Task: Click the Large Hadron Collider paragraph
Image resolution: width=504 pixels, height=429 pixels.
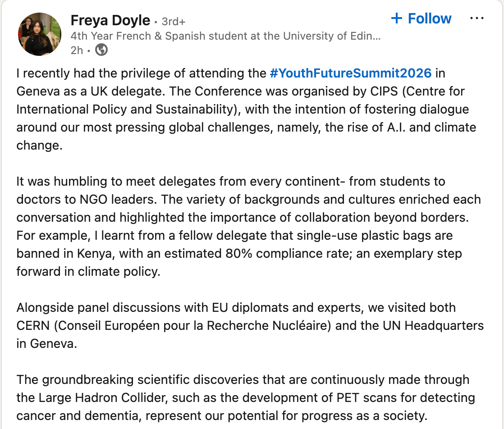Action: click(x=243, y=397)
